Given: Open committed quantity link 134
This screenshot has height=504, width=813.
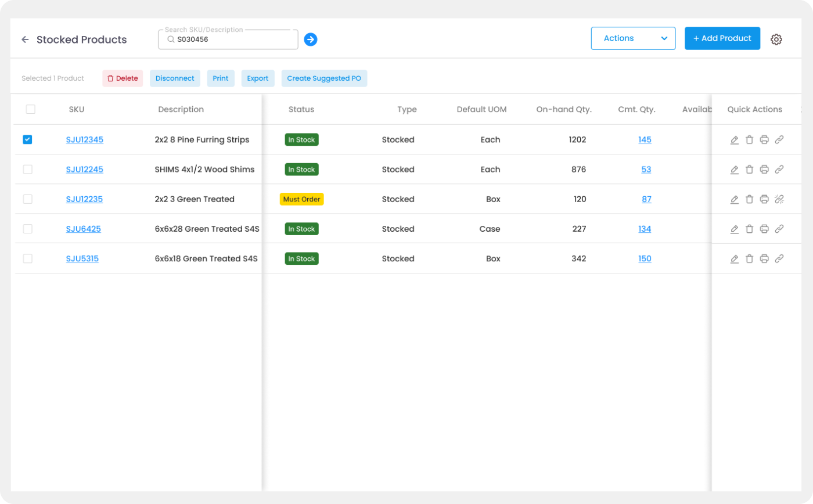Looking at the screenshot, I should 645,229.
